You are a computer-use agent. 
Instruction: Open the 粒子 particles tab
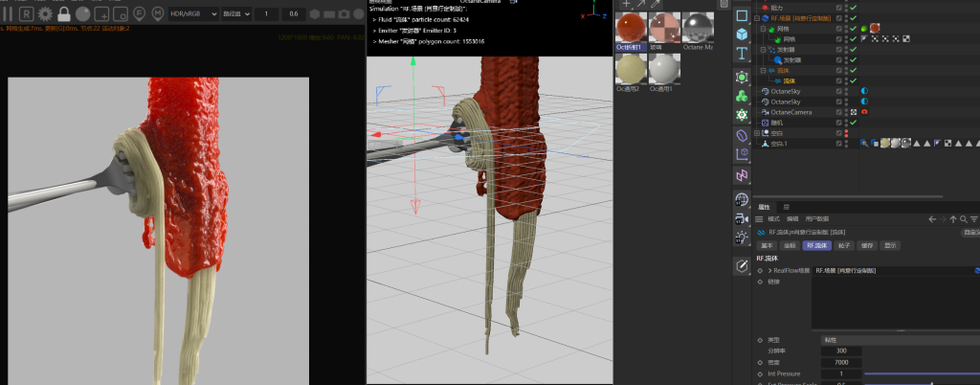tap(843, 245)
